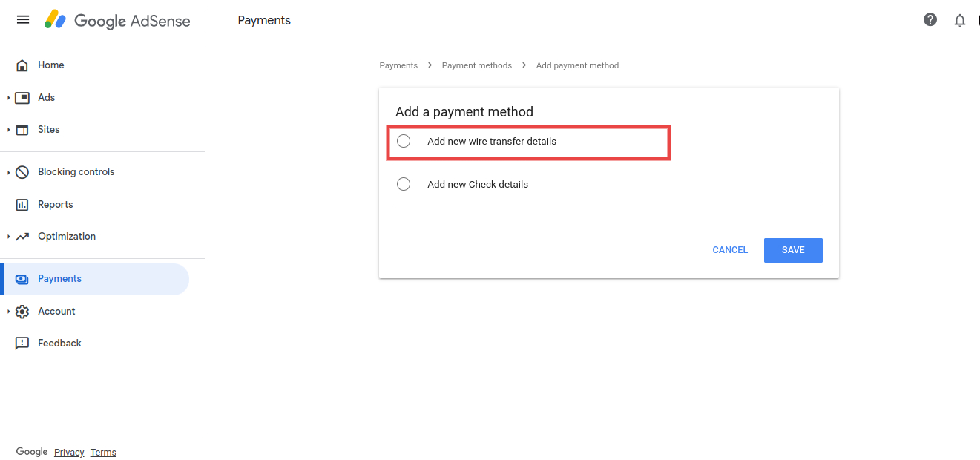Click the Reports chart icon
Image resolution: width=980 pixels, height=460 pixels.
[x=22, y=205]
